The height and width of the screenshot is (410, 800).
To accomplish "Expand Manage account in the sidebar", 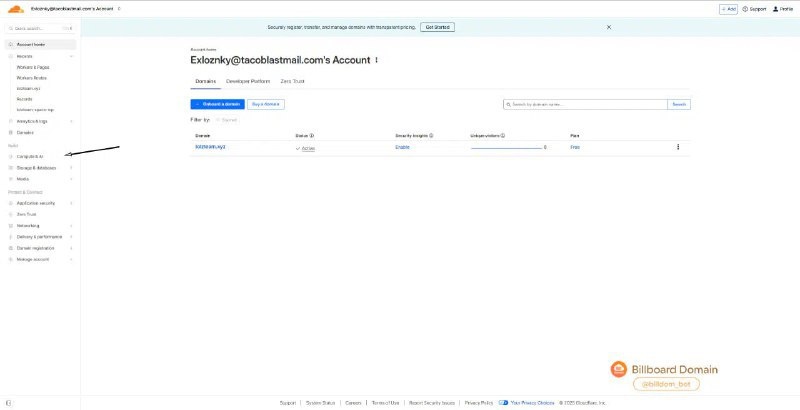I will [x=40, y=259].
